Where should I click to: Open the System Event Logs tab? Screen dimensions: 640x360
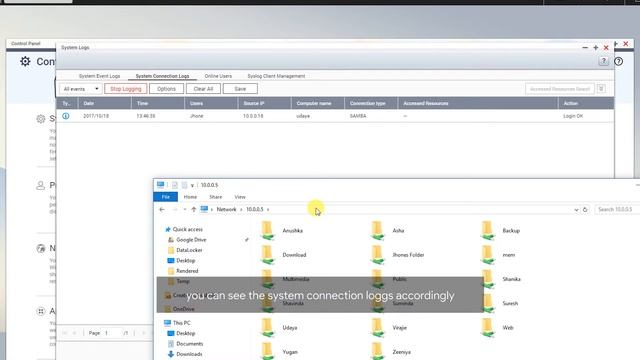click(x=99, y=76)
